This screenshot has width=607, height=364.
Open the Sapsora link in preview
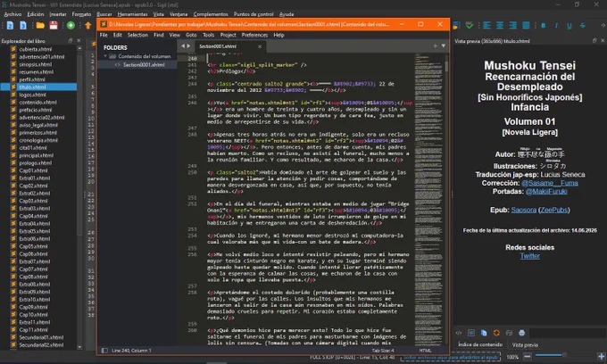coord(523,210)
